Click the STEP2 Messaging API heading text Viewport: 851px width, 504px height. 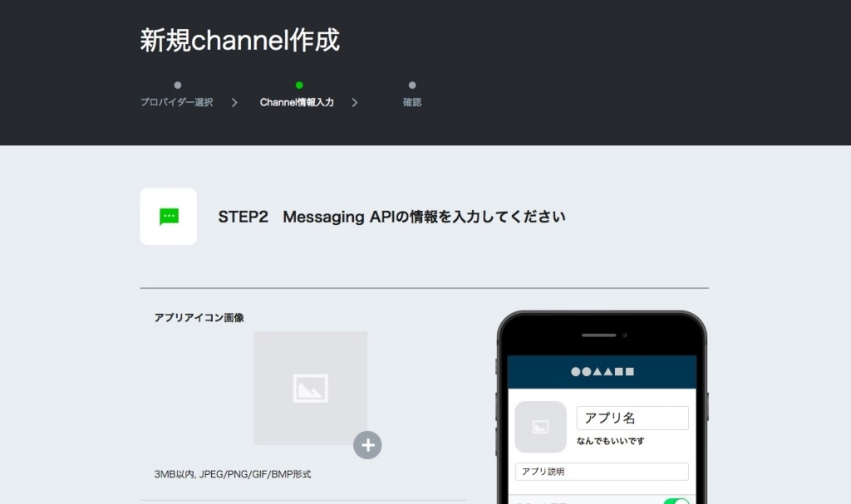[x=391, y=217]
